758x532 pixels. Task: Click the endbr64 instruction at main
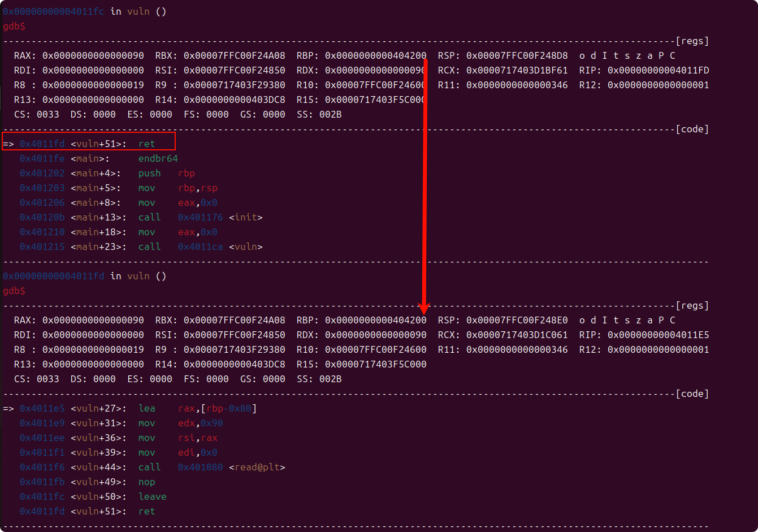[158, 158]
